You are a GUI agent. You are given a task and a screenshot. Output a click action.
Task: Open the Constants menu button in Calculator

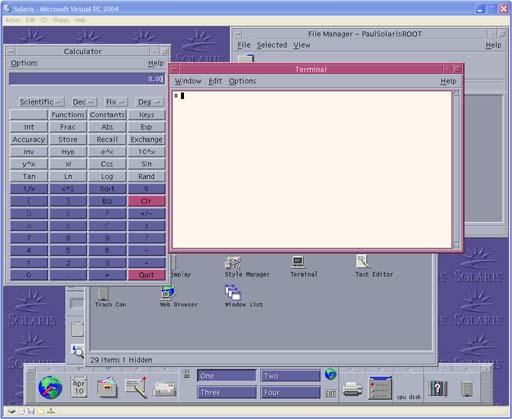point(107,115)
